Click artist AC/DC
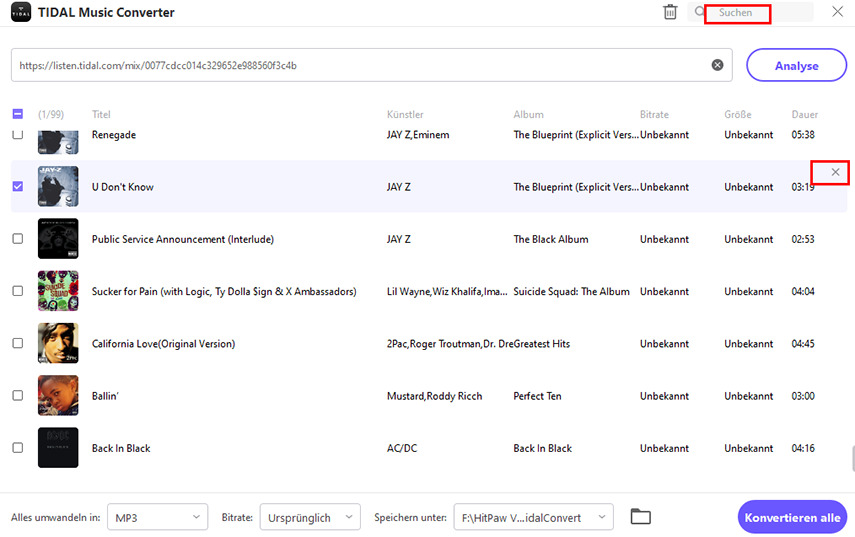The image size is (855, 537). tap(402, 449)
